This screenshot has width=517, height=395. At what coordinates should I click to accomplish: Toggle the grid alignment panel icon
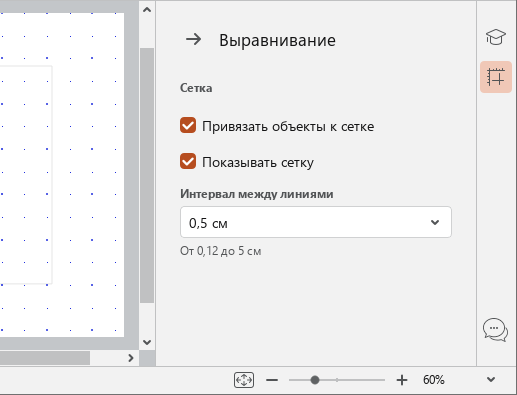point(496,77)
